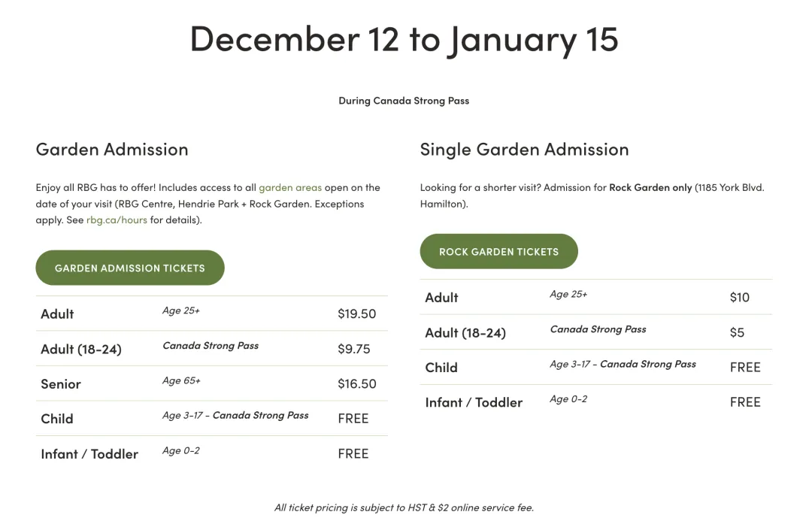Click the bold Rock Garden only text

pyautogui.click(x=650, y=187)
